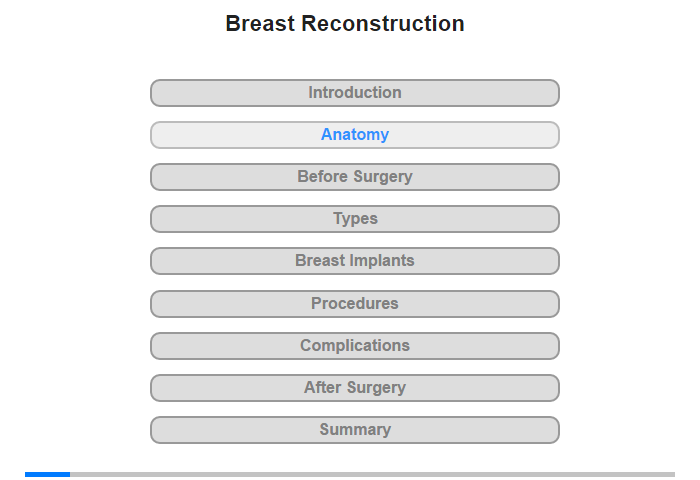700x480 pixels.
Task: Choose the Before Surgery topic
Action: tap(354, 177)
